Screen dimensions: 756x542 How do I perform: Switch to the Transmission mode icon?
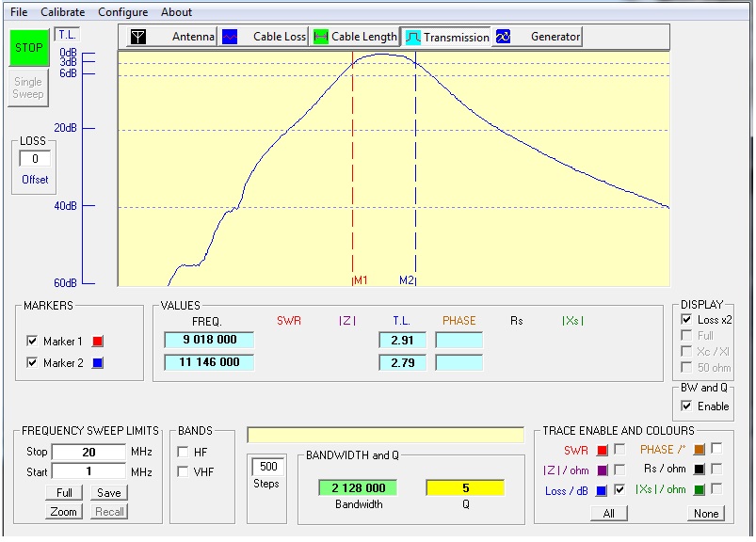[412, 38]
